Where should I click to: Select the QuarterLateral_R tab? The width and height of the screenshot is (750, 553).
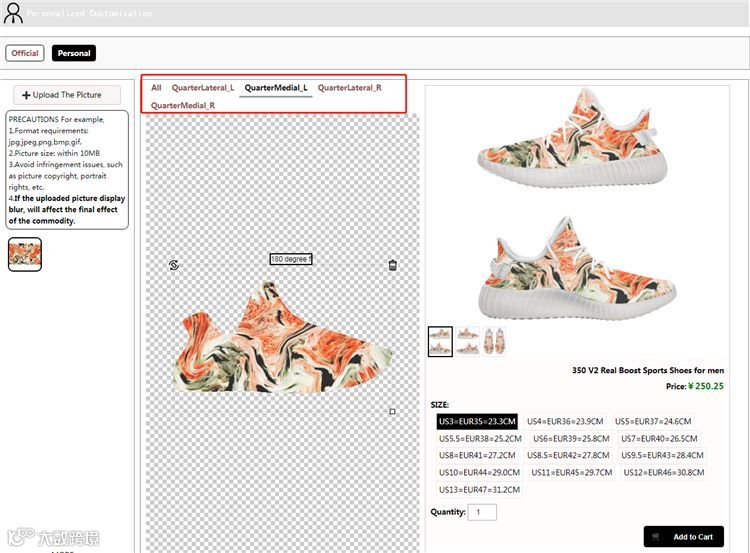point(350,88)
